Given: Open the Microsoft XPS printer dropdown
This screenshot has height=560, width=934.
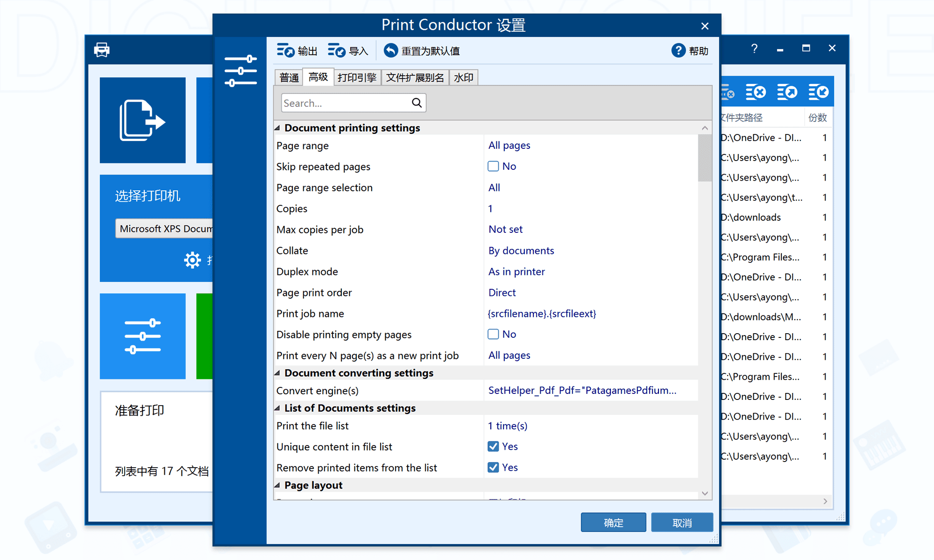Looking at the screenshot, I should [164, 229].
